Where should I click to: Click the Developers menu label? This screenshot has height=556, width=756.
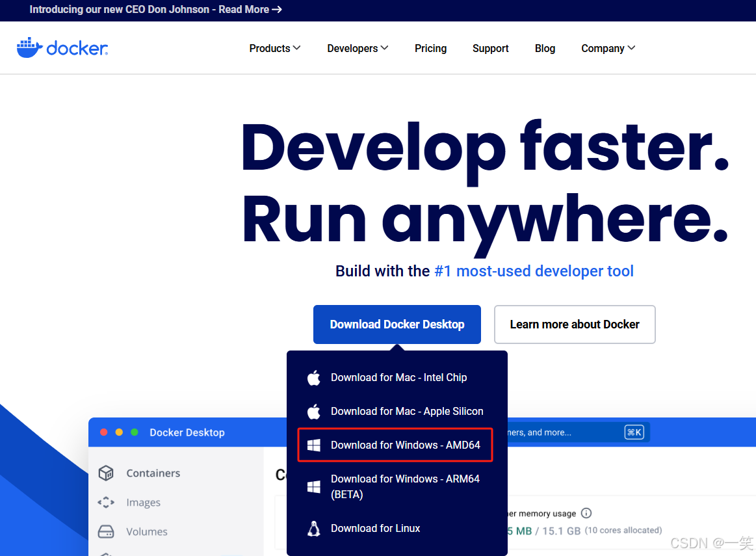click(352, 48)
